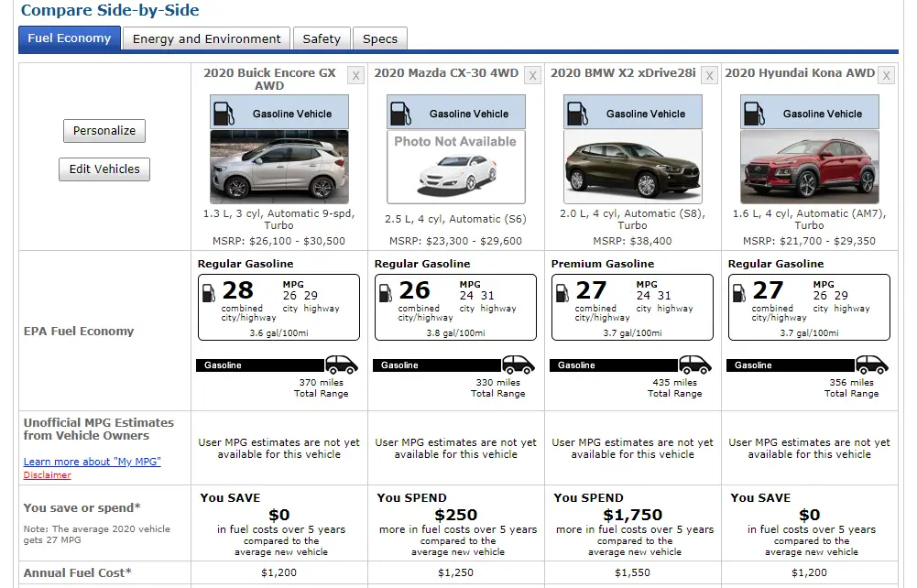Open Learn more about "My MPG" link
This screenshot has width=917, height=588.
tap(93, 462)
